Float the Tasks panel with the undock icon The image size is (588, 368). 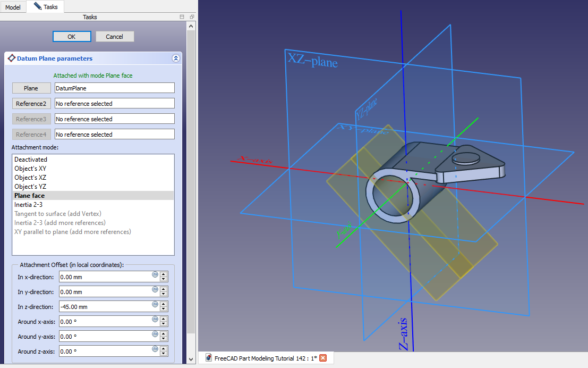192,17
